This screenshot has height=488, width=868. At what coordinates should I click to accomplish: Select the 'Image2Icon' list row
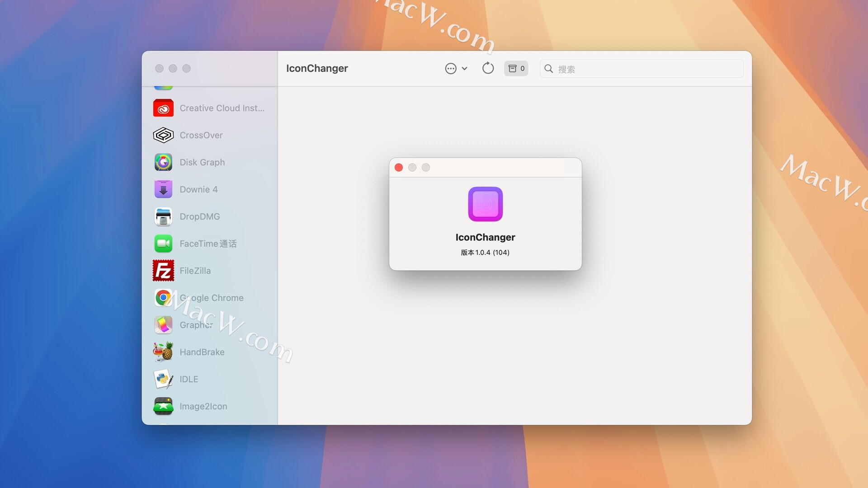(210, 406)
